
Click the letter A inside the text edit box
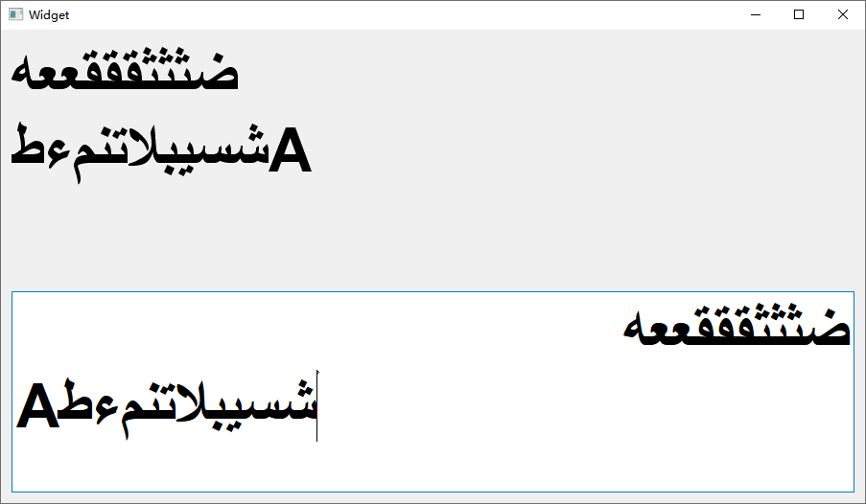point(37,405)
